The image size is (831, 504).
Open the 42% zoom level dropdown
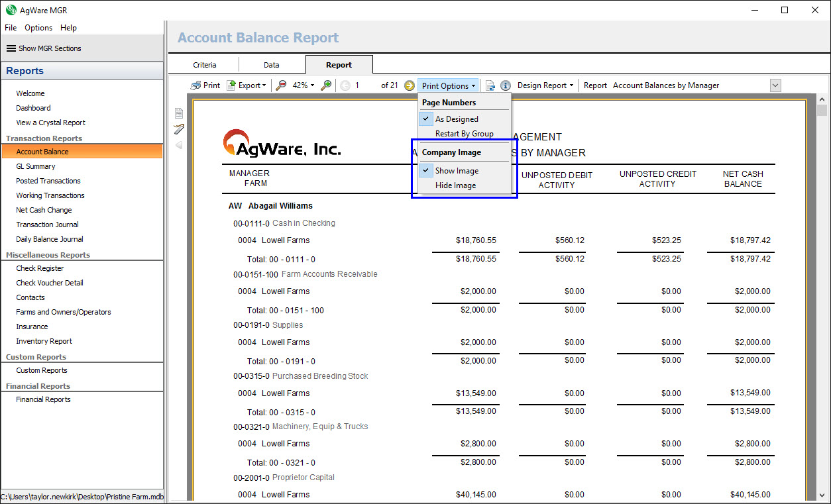pyautogui.click(x=304, y=85)
